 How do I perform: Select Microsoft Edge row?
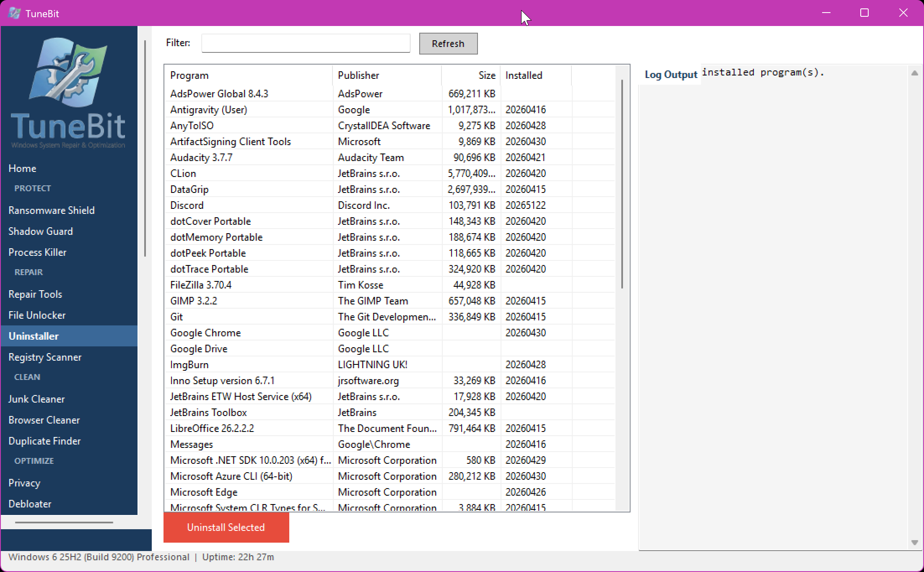390,492
